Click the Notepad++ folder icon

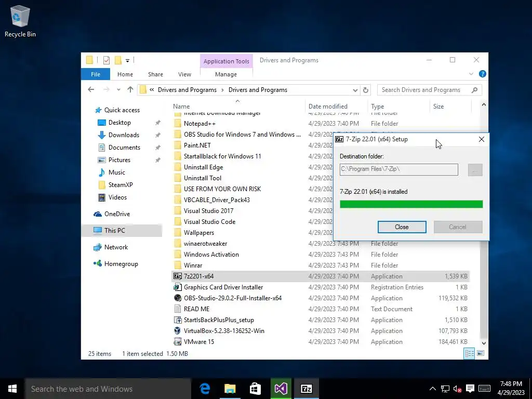(x=178, y=124)
